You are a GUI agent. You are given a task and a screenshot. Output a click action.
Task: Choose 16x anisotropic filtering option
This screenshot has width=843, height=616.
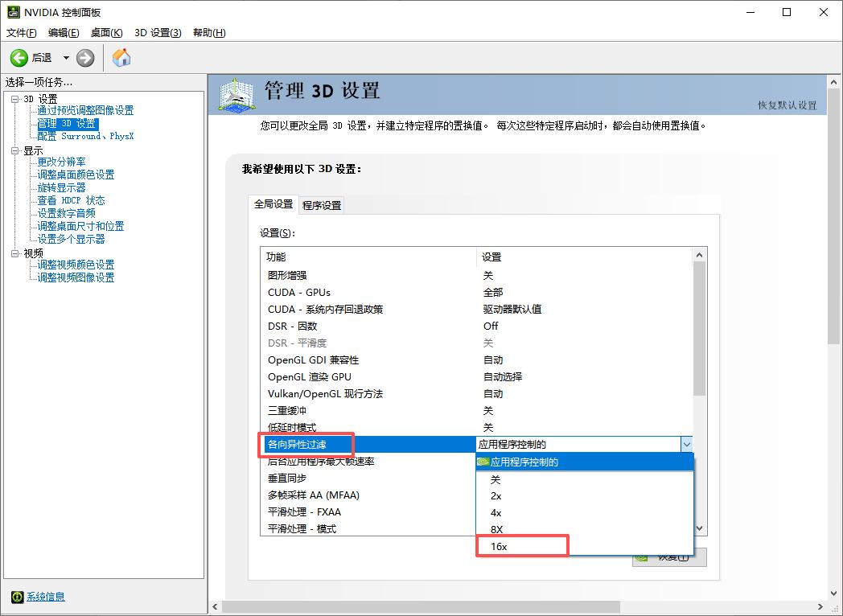[x=585, y=547]
